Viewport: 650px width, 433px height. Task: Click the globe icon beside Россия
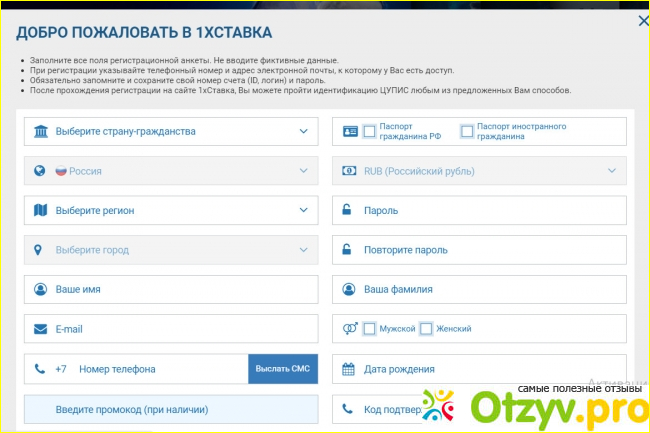click(x=40, y=171)
